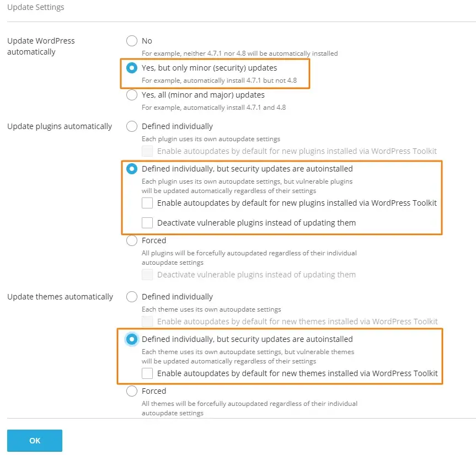Click the disabled new-plugins autoupdate checkbox

pyautogui.click(x=147, y=151)
